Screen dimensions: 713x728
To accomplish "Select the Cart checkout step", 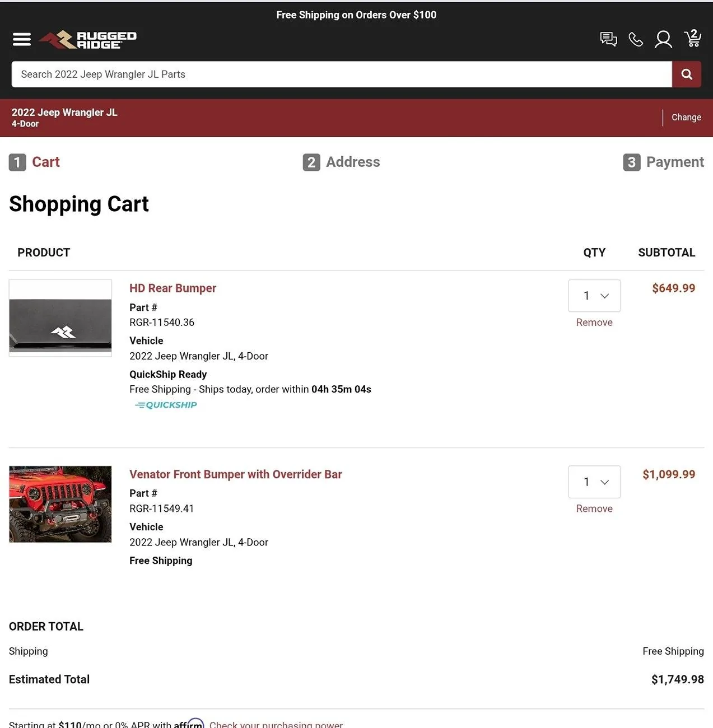I will tap(34, 162).
